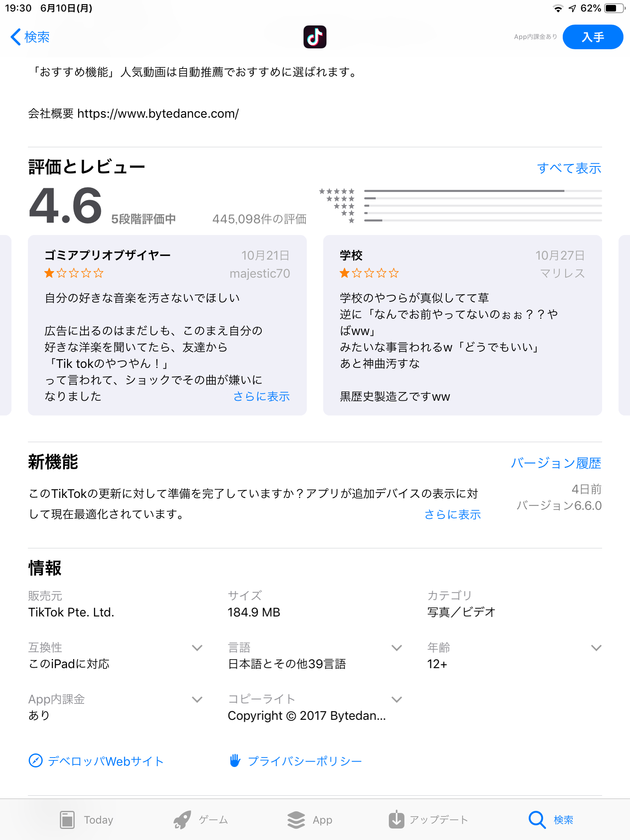The width and height of the screenshot is (630, 840).
Task: Tap the back chevron next to 検索
Action: [x=16, y=37]
